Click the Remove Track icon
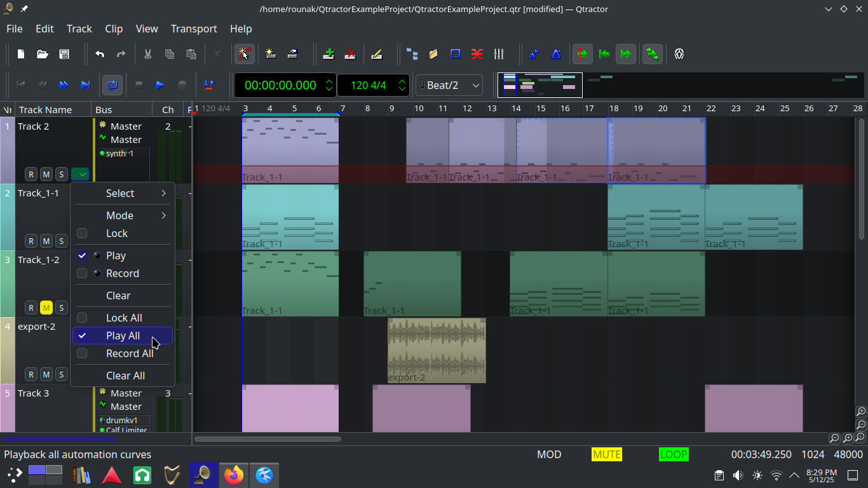 pos(350,54)
